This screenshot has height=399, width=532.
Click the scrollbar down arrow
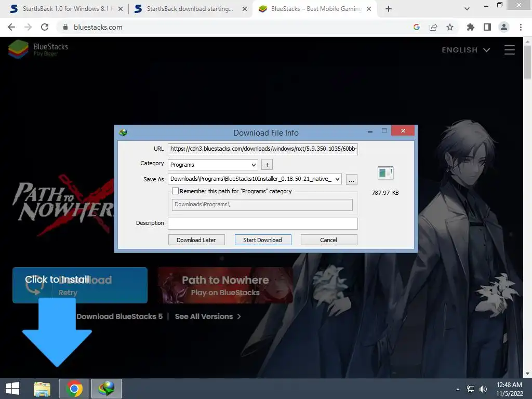coord(527,374)
